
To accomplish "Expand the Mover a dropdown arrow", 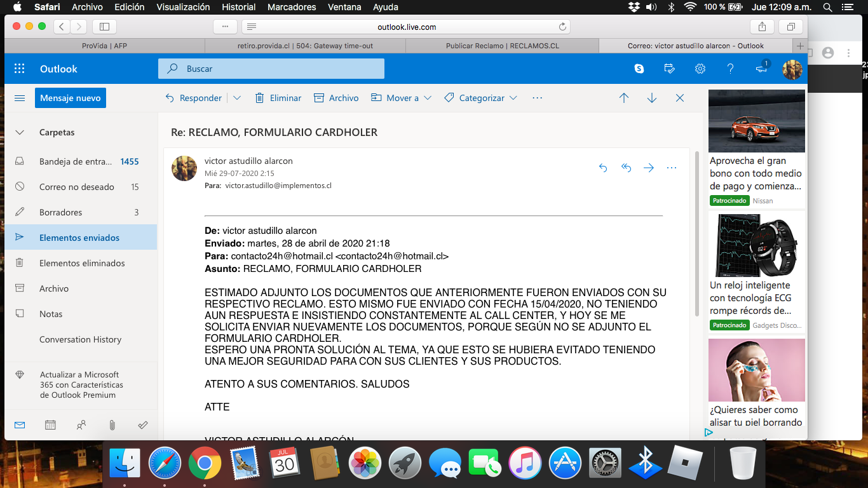I will click(x=428, y=98).
